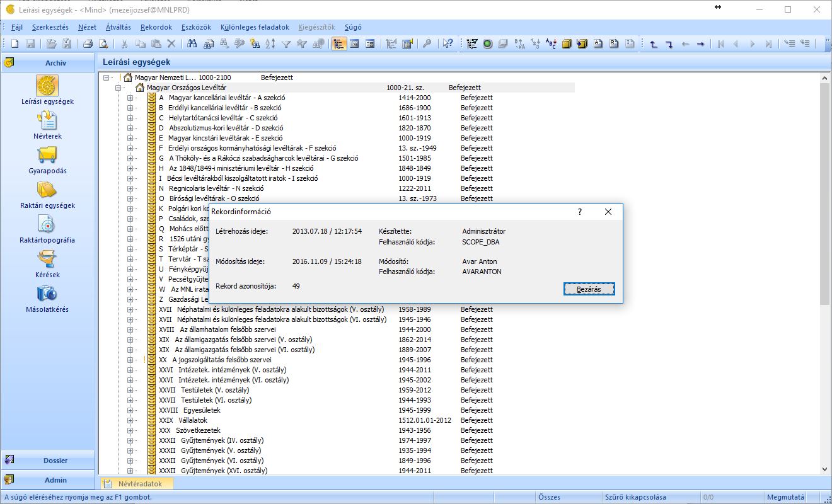Click the filter funnel icon
The height and width of the screenshot is (504, 832).
286,44
